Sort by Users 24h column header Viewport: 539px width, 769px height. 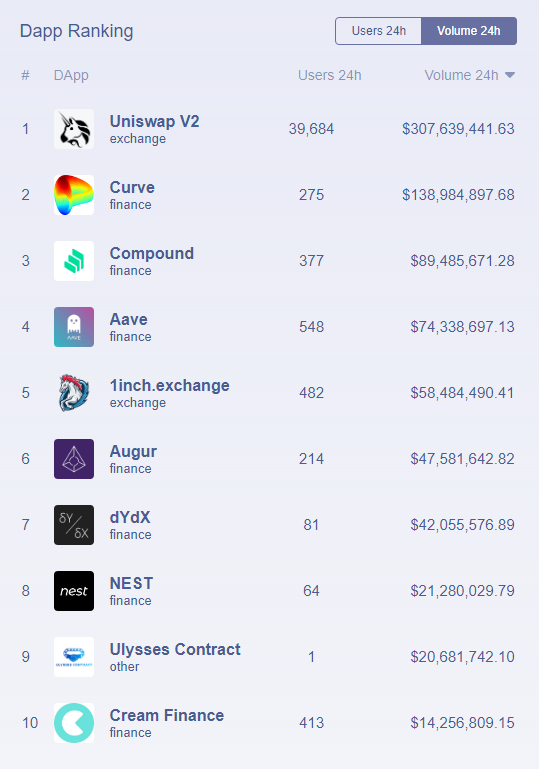pos(330,75)
